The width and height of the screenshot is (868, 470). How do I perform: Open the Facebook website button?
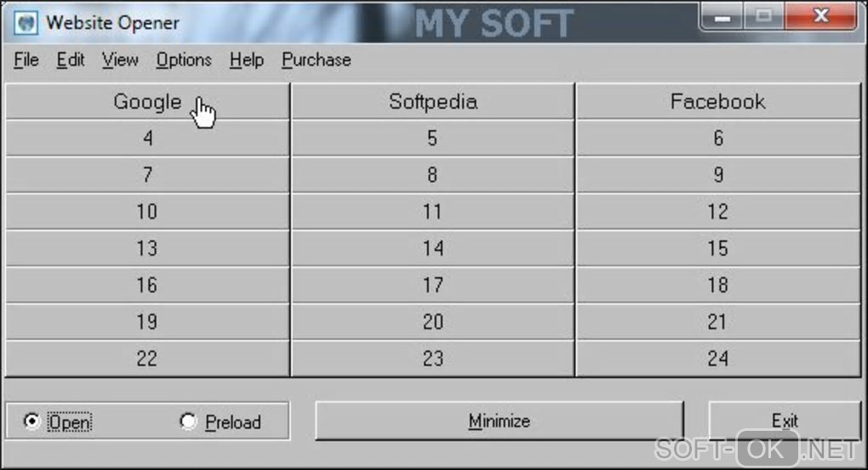pos(718,102)
